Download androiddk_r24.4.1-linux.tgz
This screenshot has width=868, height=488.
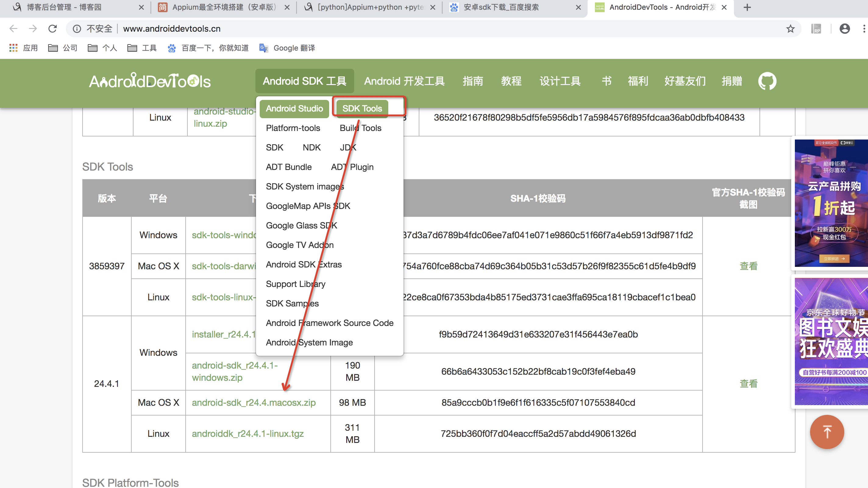pyautogui.click(x=248, y=434)
